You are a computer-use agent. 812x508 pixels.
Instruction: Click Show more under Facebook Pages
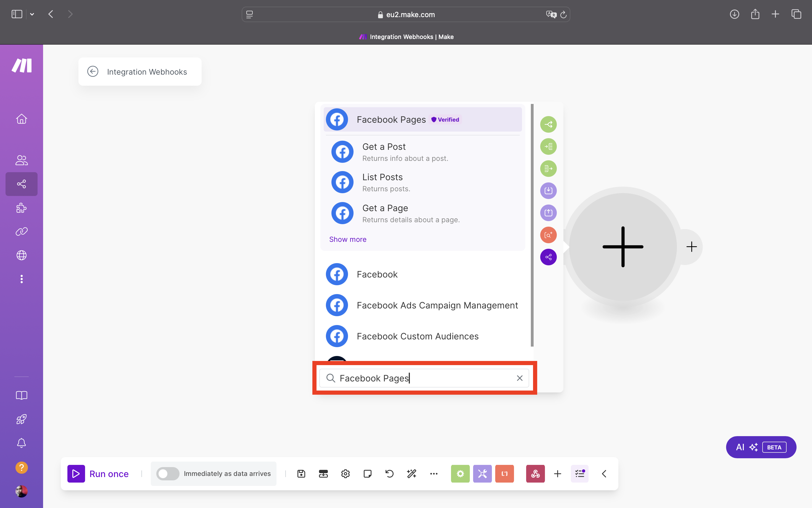click(348, 239)
